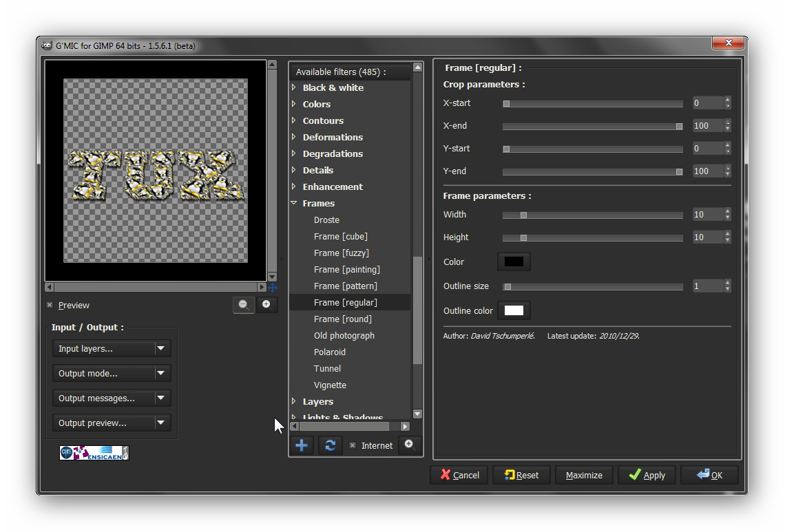Select the Frame [pattern] filter

346,286
